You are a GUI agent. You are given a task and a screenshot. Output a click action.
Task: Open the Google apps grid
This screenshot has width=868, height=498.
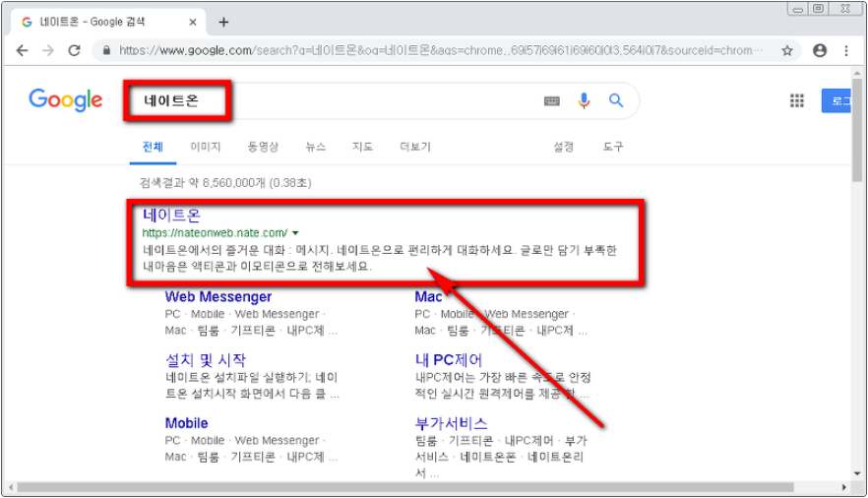pos(796,100)
